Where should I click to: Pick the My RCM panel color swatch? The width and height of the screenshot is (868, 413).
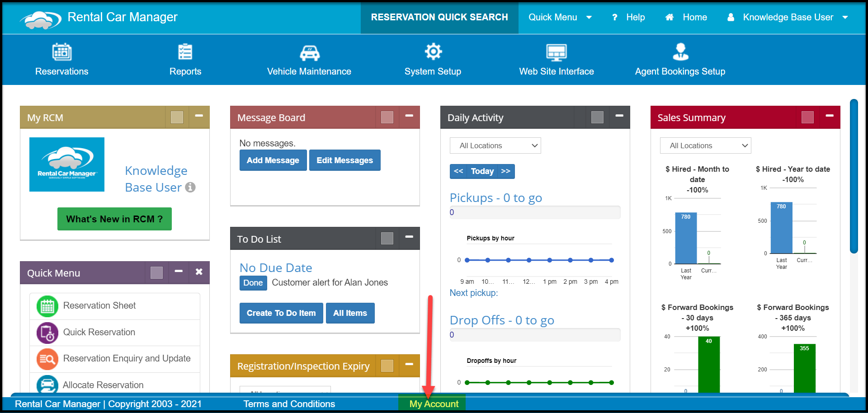pos(177,117)
